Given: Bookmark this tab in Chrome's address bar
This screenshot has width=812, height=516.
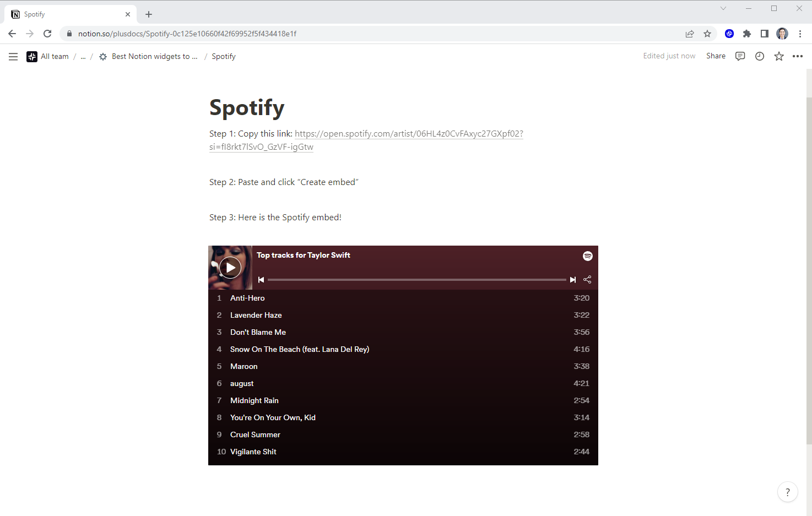Looking at the screenshot, I should pyautogui.click(x=707, y=34).
